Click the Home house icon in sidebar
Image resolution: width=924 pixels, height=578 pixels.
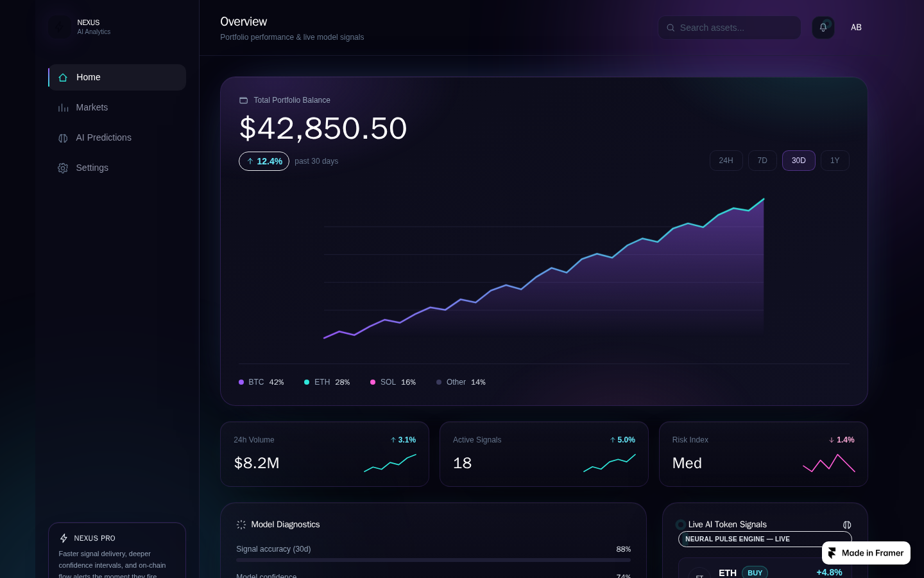pyautogui.click(x=63, y=78)
